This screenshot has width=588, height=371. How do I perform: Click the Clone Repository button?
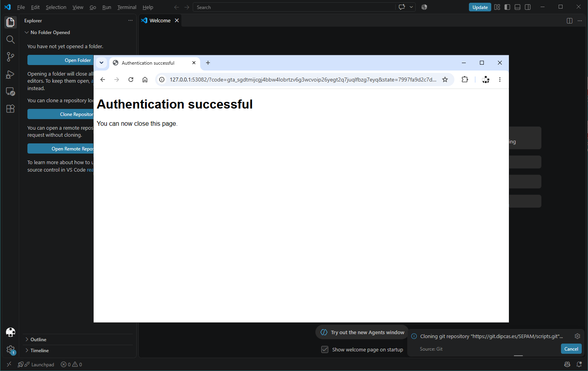(61, 114)
